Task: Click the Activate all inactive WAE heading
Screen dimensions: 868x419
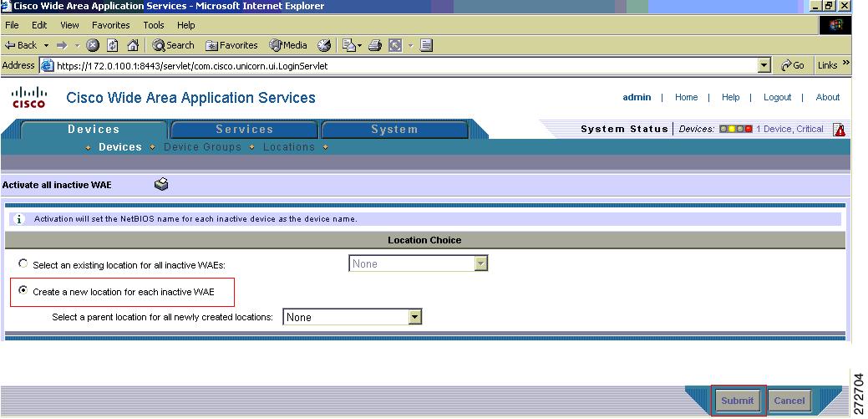Action: pyautogui.click(x=57, y=185)
